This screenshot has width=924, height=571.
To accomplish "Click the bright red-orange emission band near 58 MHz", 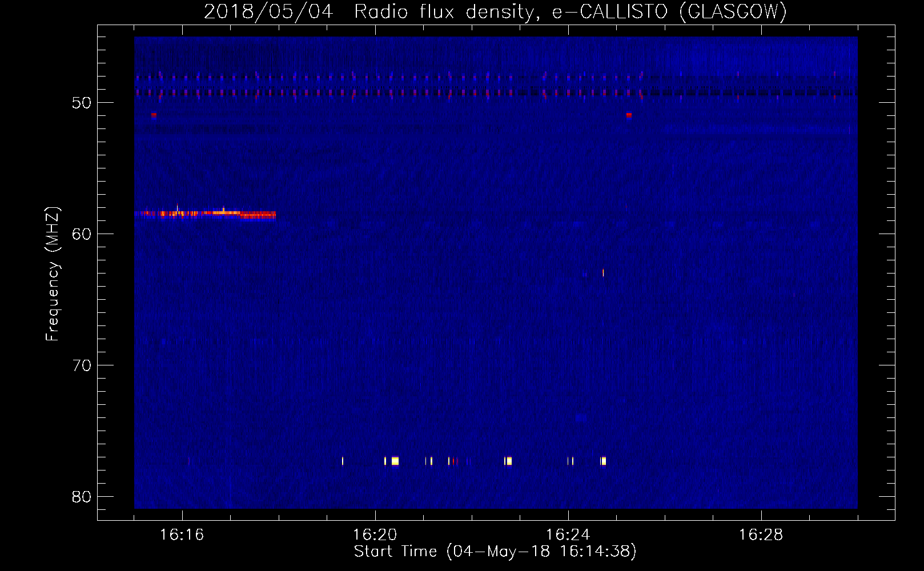I will tap(205, 214).
